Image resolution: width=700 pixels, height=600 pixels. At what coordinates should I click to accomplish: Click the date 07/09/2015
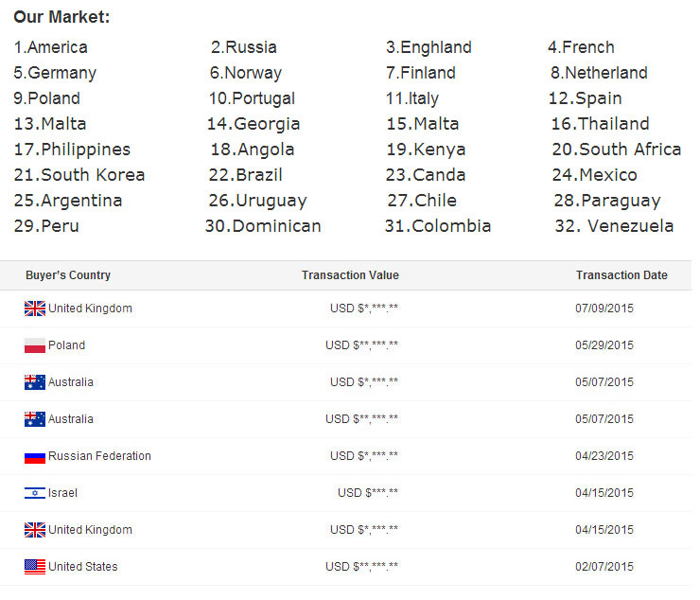(x=604, y=309)
